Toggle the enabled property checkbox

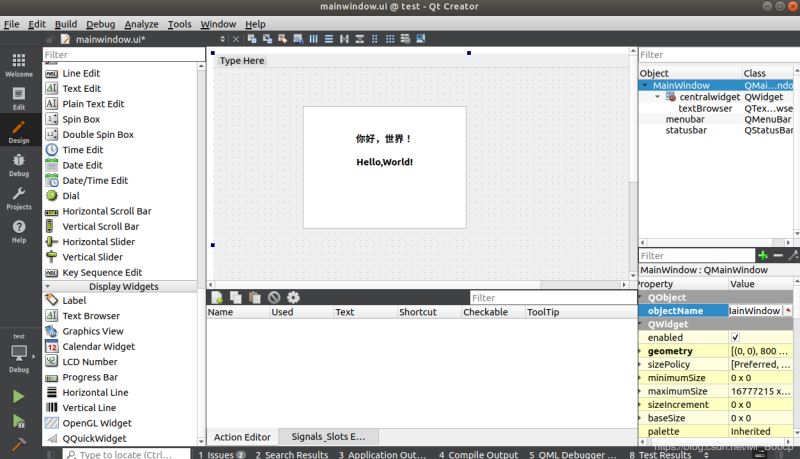coord(735,338)
